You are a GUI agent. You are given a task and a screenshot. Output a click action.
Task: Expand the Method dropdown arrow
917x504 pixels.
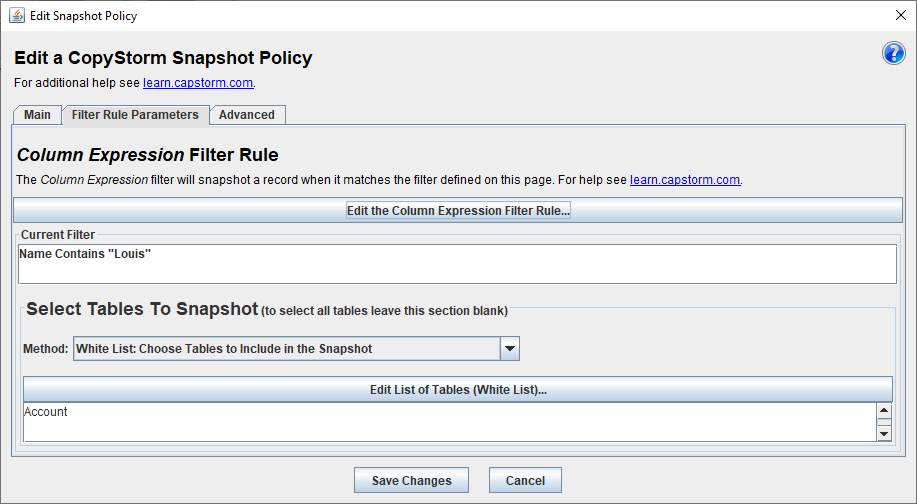(510, 348)
